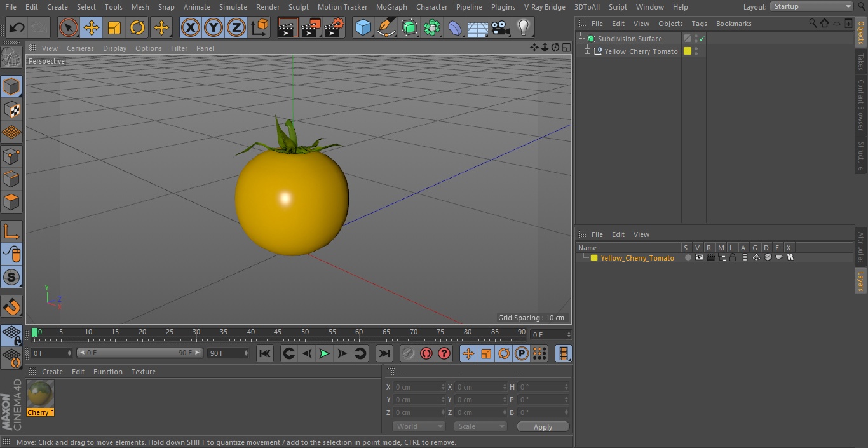The height and width of the screenshot is (448, 868).
Task: Add a Light object
Action: coord(524,28)
